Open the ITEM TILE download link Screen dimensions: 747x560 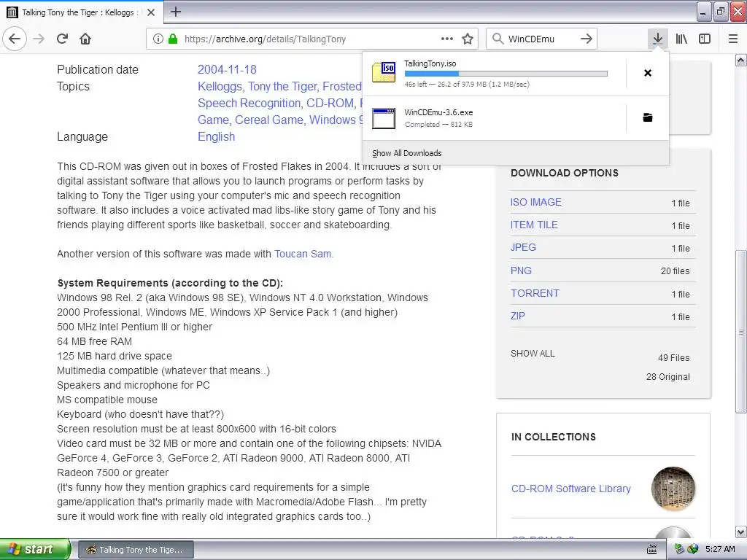pyautogui.click(x=534, y=225)
